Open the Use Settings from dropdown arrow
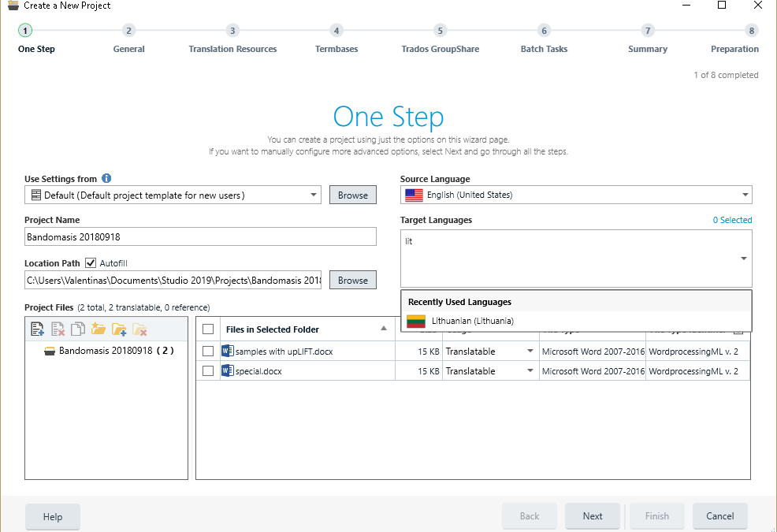The image size is (777, 532). pyautogui.click(x=314, y=195)
